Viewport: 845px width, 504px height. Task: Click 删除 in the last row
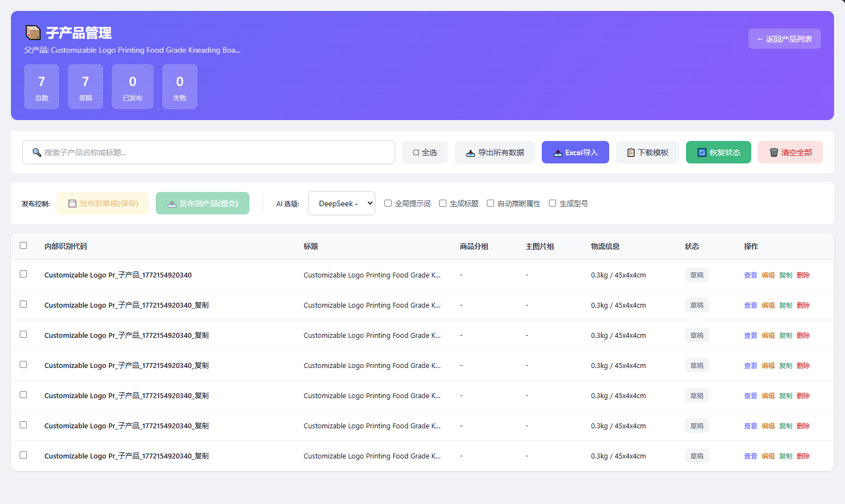click(x=803, y=456)
